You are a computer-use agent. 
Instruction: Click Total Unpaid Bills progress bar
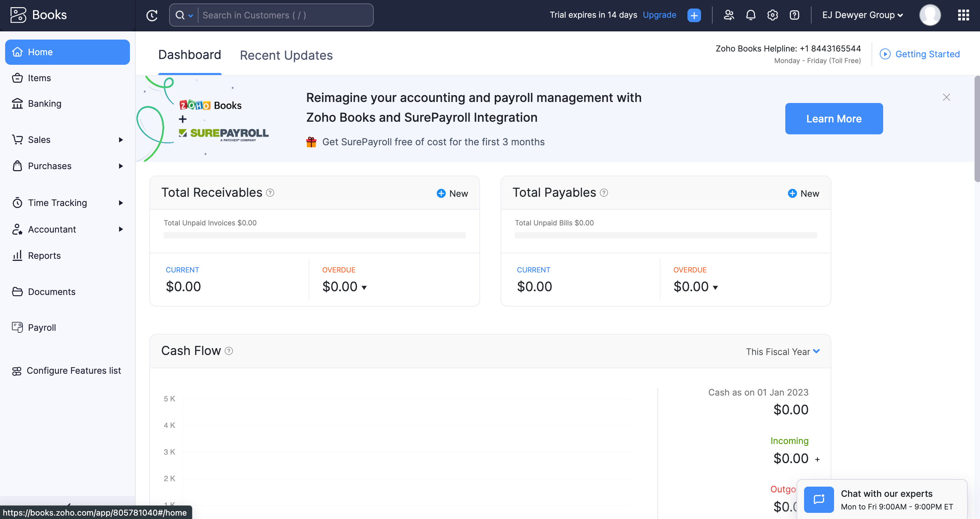click(x=666, y=236)
